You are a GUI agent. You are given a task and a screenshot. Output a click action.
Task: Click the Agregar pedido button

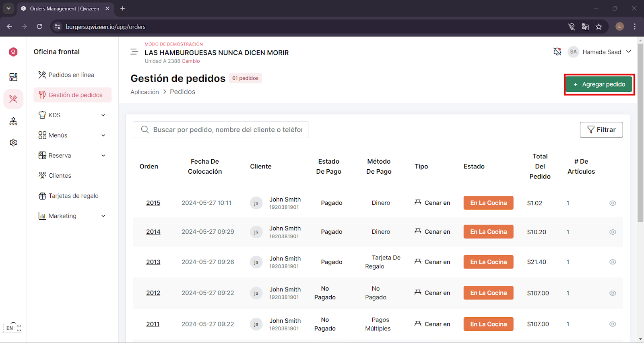tap(599, 84)
